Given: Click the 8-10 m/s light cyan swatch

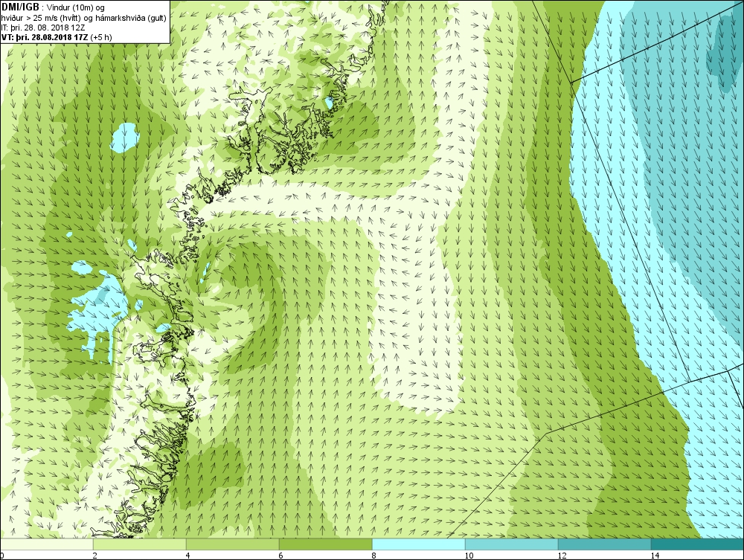Looking at the screenshot, I should tap(418, 544).
